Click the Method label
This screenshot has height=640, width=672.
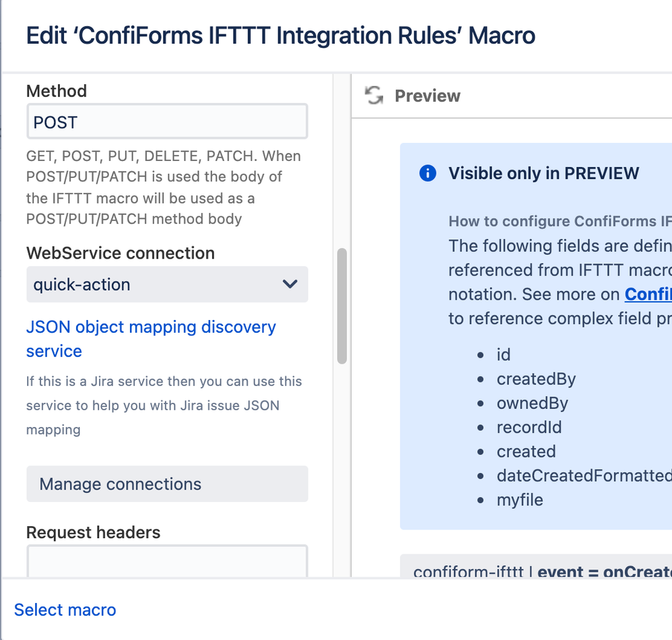(x=57, y=91)
